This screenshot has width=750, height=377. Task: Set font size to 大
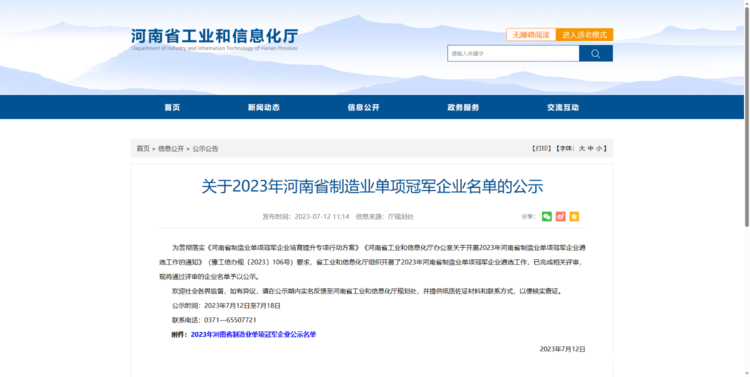click(582, 149)
